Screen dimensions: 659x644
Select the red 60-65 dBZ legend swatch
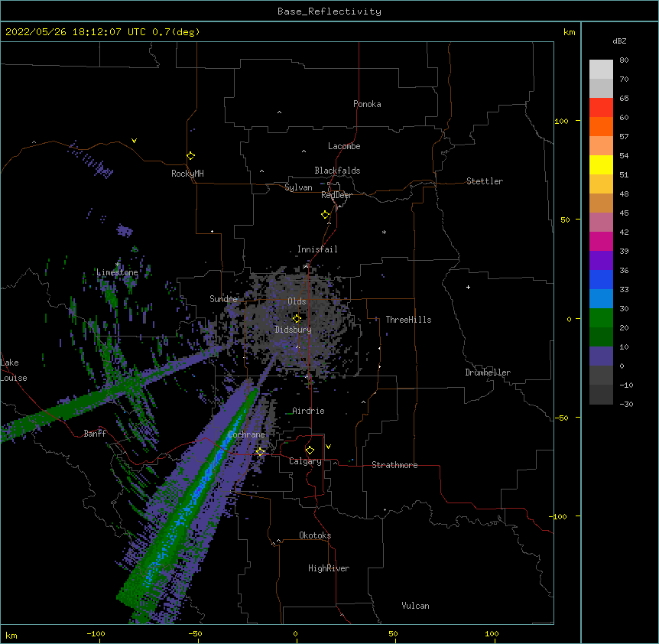601,108
